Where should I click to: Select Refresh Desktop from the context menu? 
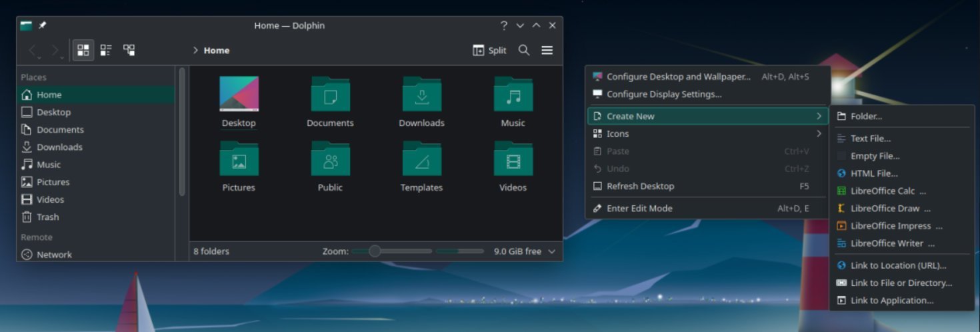click(640, 186)
